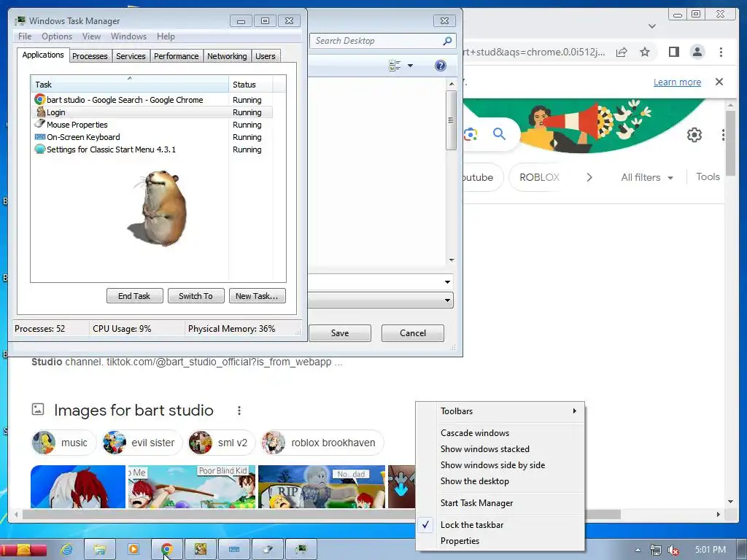This screenshot has height=560, width=747.
Task: Choose Show the desktop
Action: (x=500, y=481)
